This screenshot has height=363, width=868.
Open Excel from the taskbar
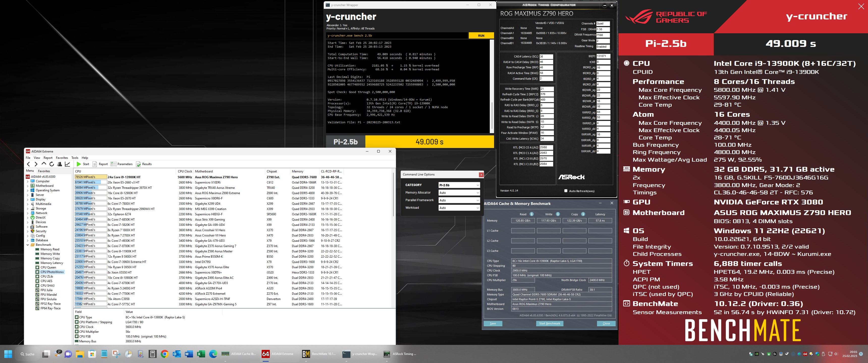coord(201,354)
